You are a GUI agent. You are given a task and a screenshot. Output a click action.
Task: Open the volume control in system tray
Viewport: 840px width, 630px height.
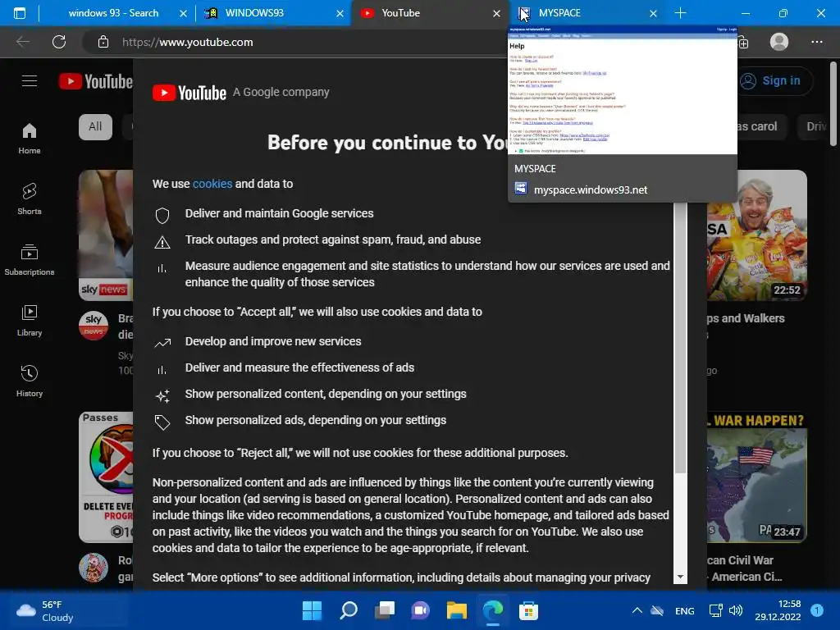736,610
